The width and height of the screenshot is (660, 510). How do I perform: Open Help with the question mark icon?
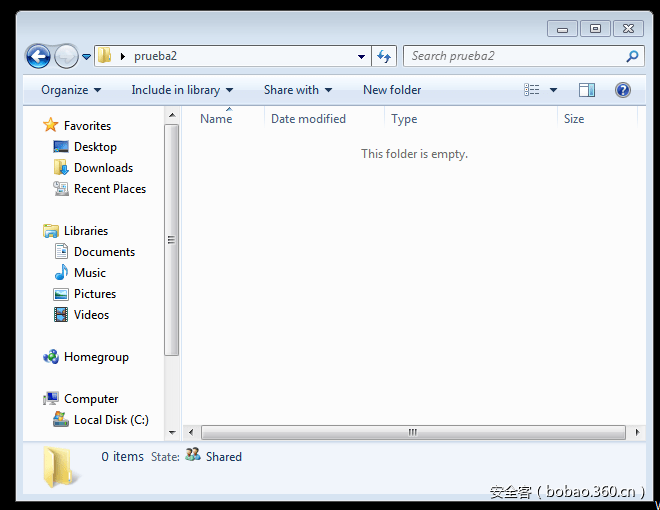pyautogui.click(x=623, y=90)
